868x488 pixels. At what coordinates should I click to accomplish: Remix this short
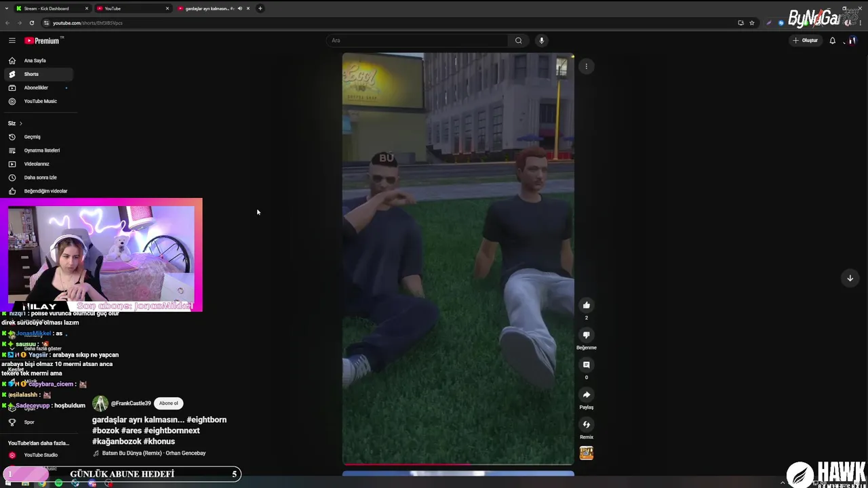coord(587,424)
